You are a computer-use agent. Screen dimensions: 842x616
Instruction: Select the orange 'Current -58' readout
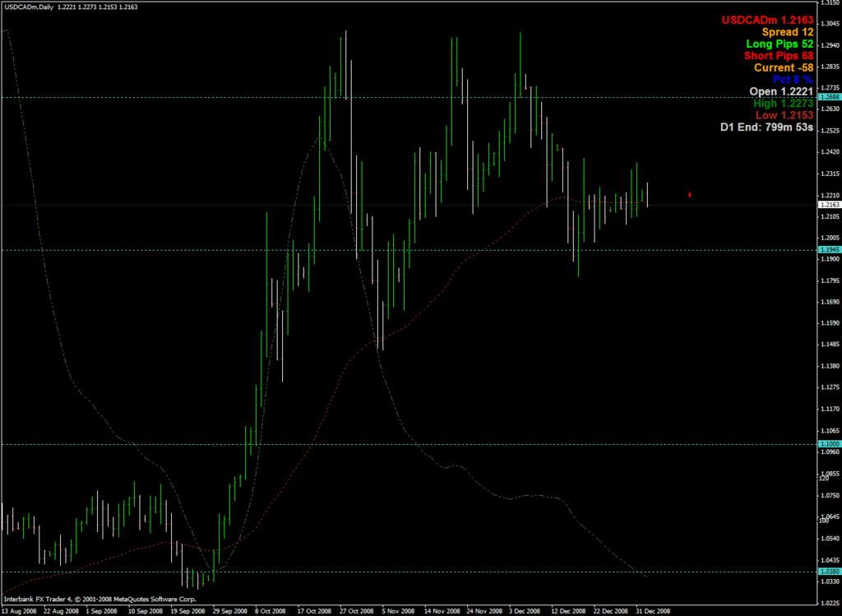(784, 67)
